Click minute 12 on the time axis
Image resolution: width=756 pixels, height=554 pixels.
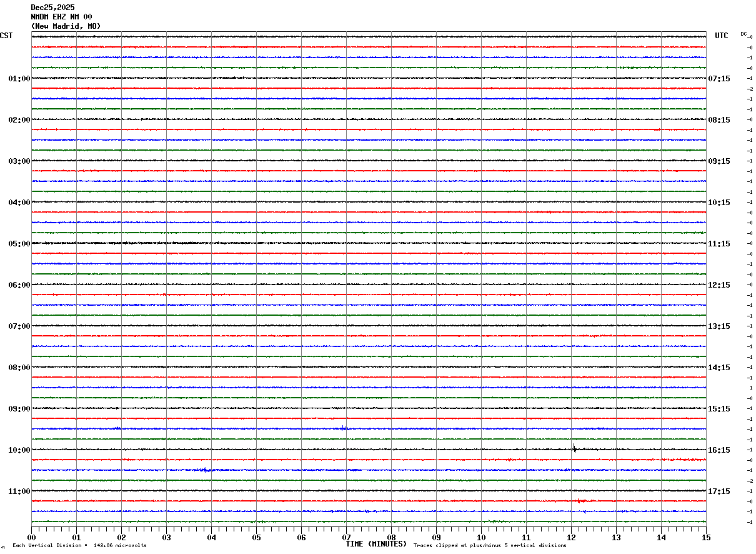pos(571,537)
